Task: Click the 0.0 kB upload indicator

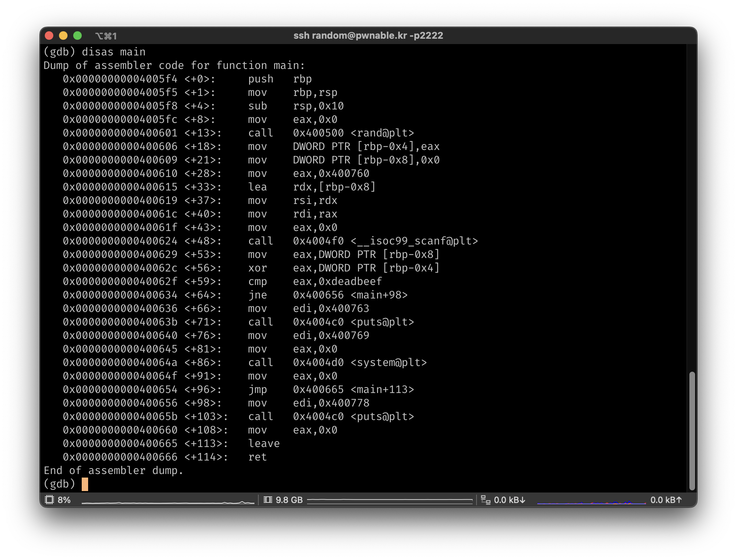Action: pyautogui.click(x=666, y=500)
